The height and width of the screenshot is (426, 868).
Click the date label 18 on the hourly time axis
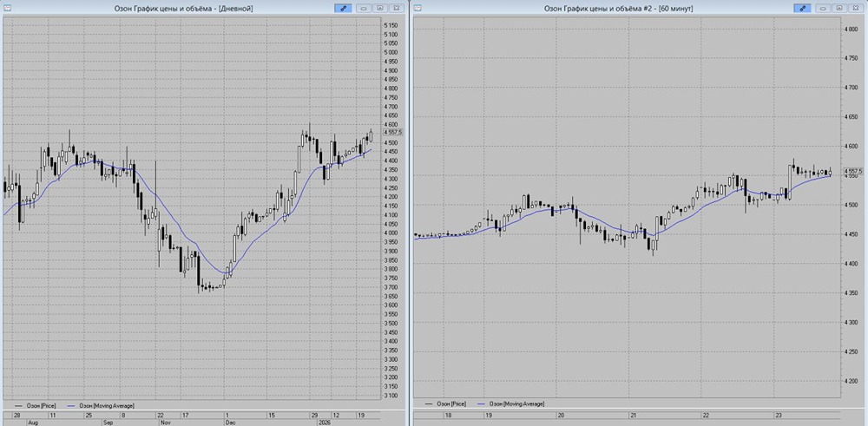click(x=448, y=415)
